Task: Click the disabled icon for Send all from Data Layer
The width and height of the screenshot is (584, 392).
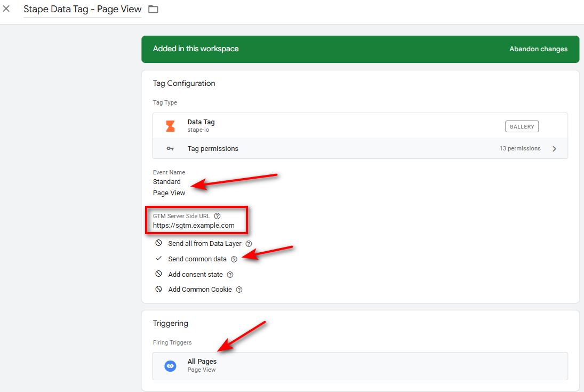Action: pos(158,243)
